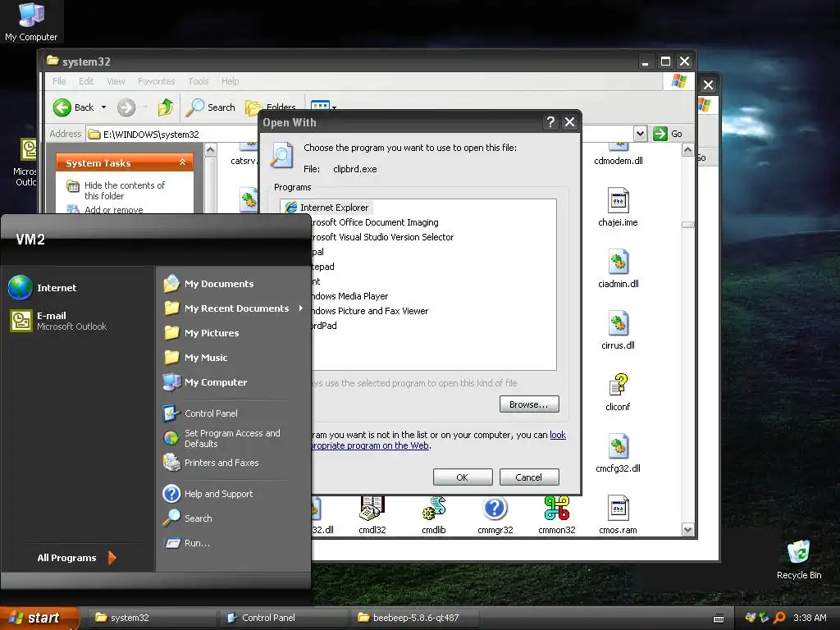
Task: Click OK in Open With dialog
Action: pos(463,477)
